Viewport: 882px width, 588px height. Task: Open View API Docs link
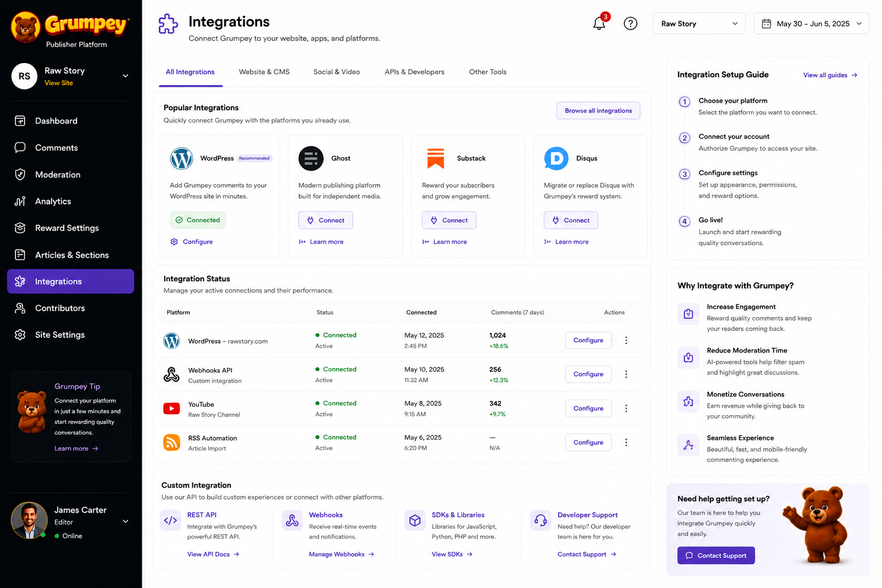tap(213, 554)
